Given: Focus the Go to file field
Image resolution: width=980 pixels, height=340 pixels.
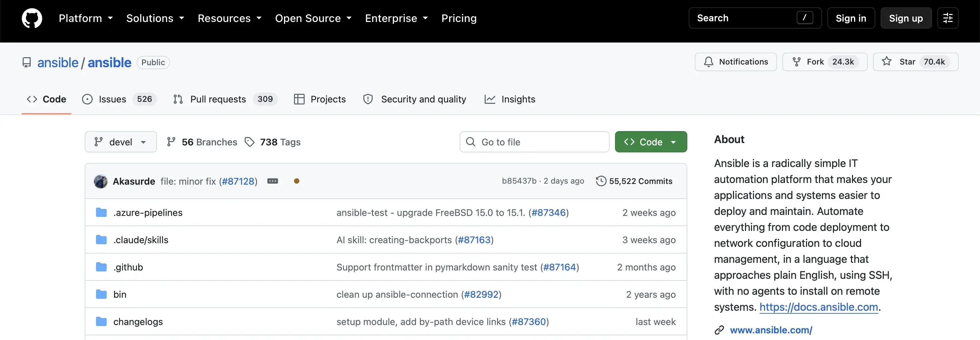Looking at the screenshot, I should [x=534, y=142].
